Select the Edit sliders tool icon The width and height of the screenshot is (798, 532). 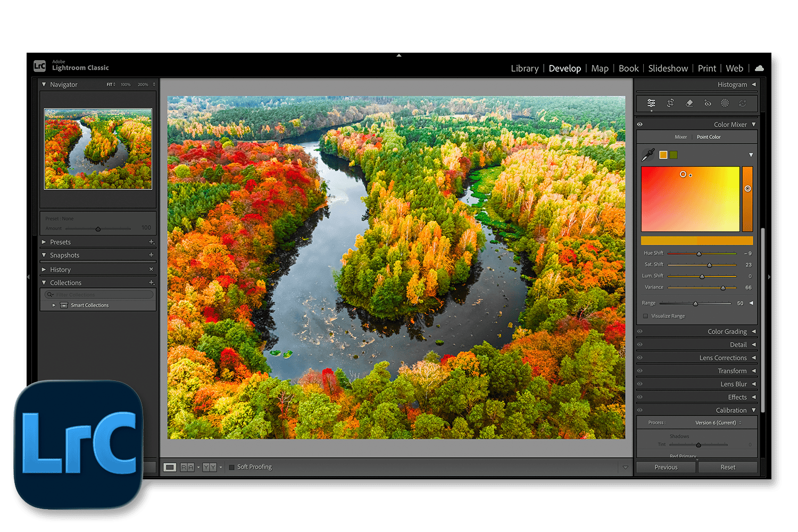pos(651,103)
